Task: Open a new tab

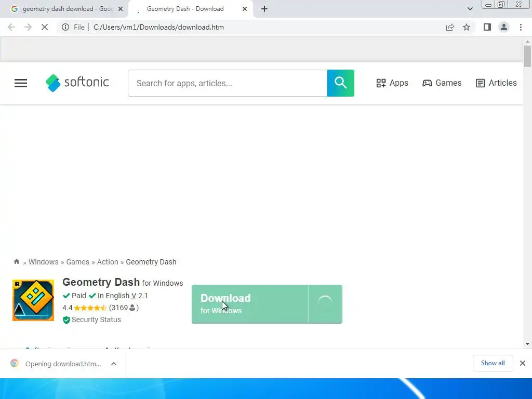Action: [x=264, y=9]
